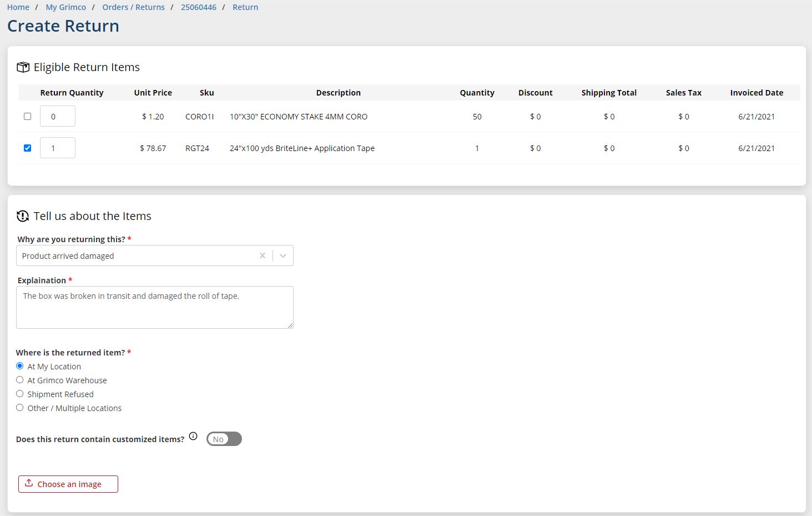Select Other / Multiple Locations option
This screenshot has height=516, width=812.
click(20, 408)
